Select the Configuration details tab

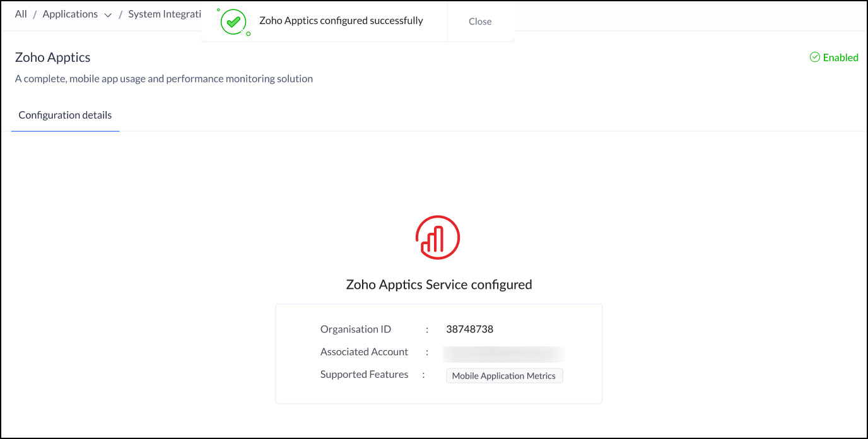tap(65, 115)
